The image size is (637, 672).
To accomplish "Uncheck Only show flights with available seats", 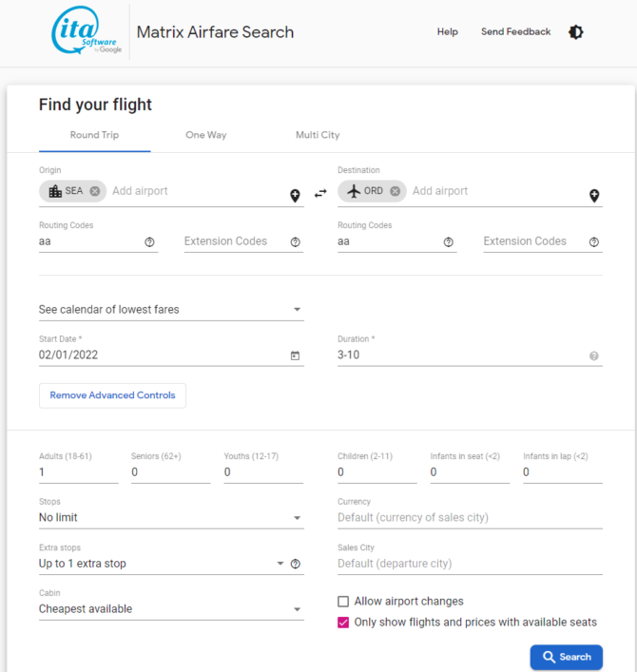I will tap(344, 623).
